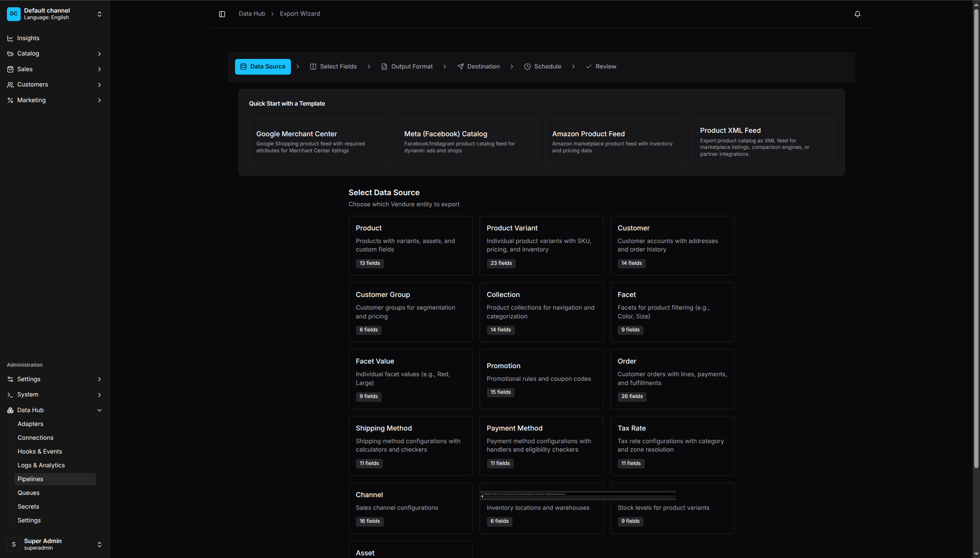Toggle the sidebar panel icon
The image size is (980, 558).
[x=222, y=14]
